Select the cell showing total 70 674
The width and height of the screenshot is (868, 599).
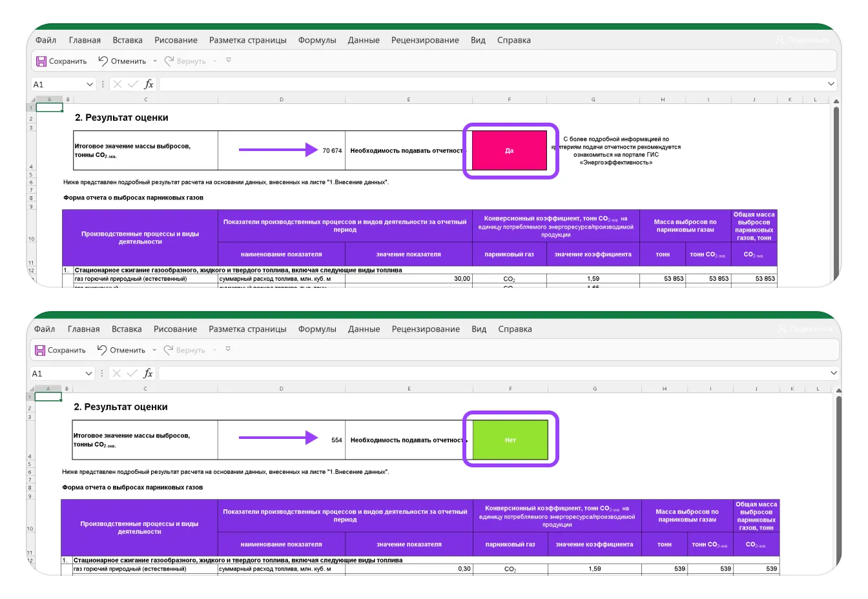click(282, 150)
